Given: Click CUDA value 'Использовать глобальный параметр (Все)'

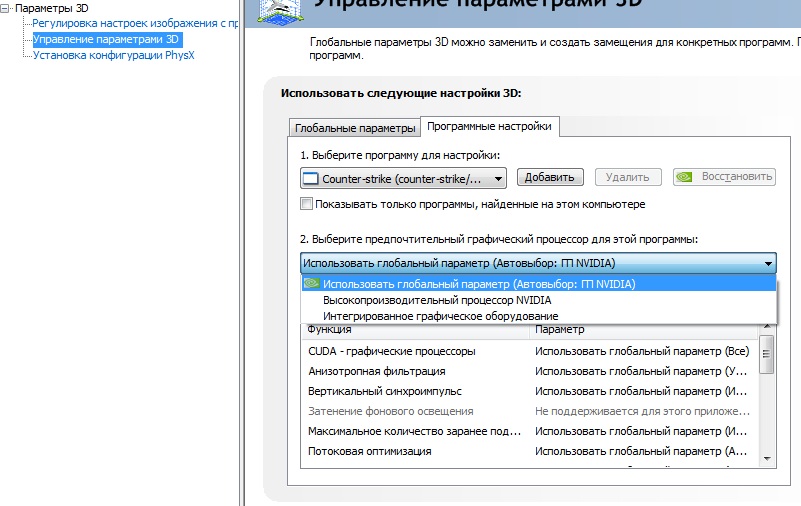Looking at the screenshot, I should [642, 351].
